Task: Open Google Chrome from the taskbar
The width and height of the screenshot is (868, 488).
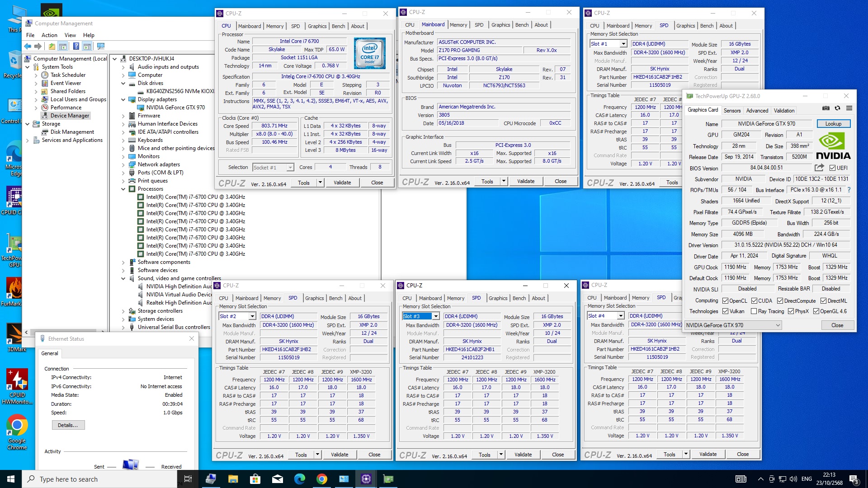Action: pos(321,479)
